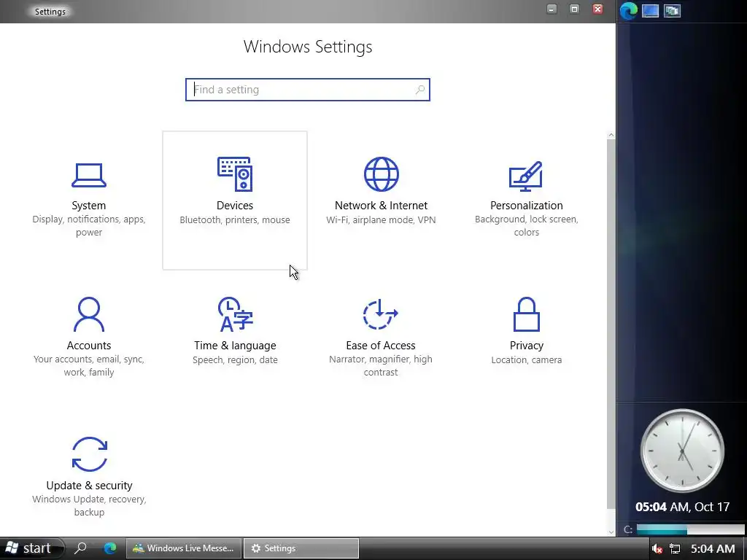The image size is (747, 560).
Task: Click the Settings page scroll down arrow
Action: tap(611, 532)
